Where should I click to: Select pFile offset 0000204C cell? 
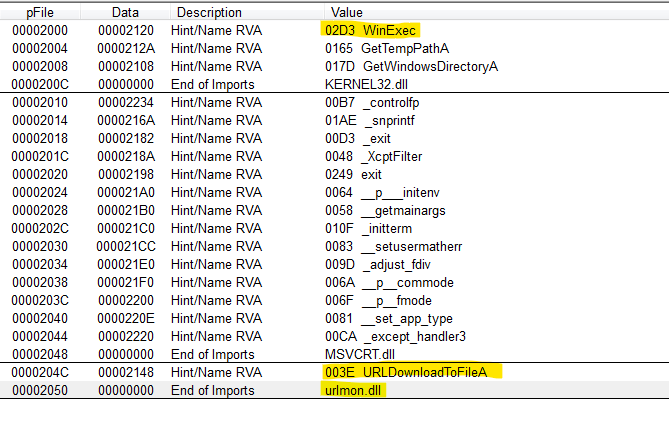pos(37,371)
